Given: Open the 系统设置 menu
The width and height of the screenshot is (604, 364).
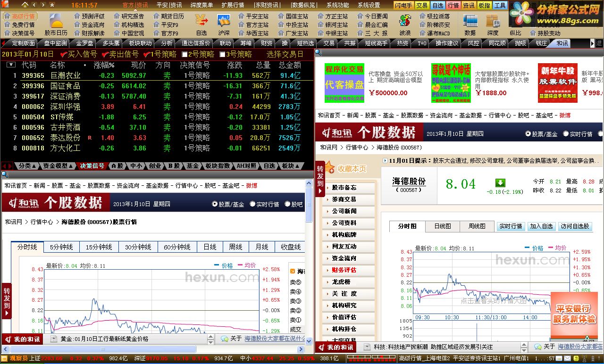Looking at the screenshot, I should [369, 5].
